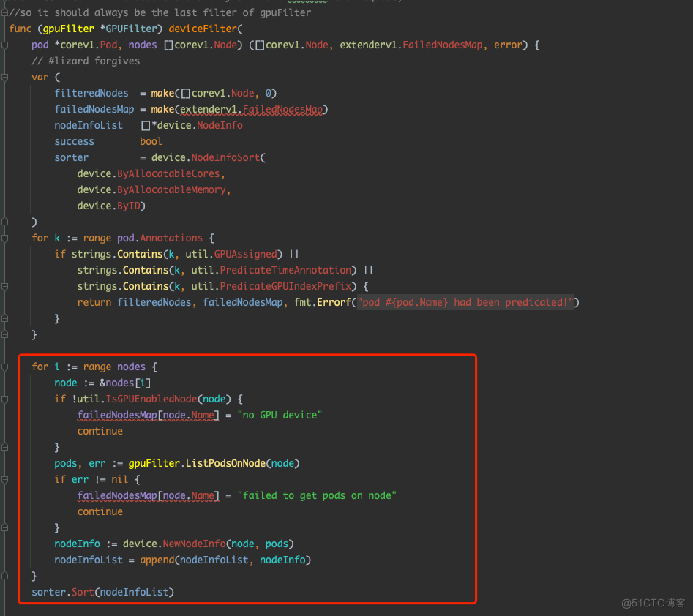The width and height of the screenshot is (693, 616).
Task: Fold the strings.Contains if block in gutter
Action: tap(5, 255)
